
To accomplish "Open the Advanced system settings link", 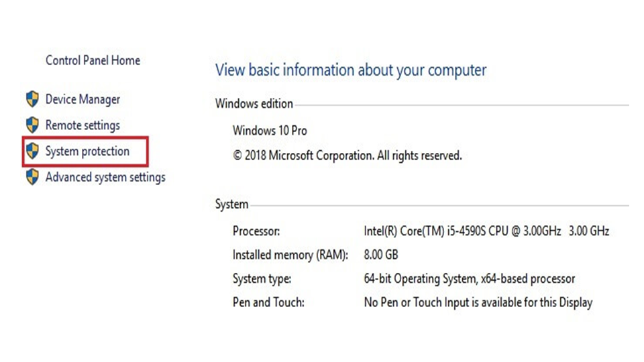I will [105, 178].
